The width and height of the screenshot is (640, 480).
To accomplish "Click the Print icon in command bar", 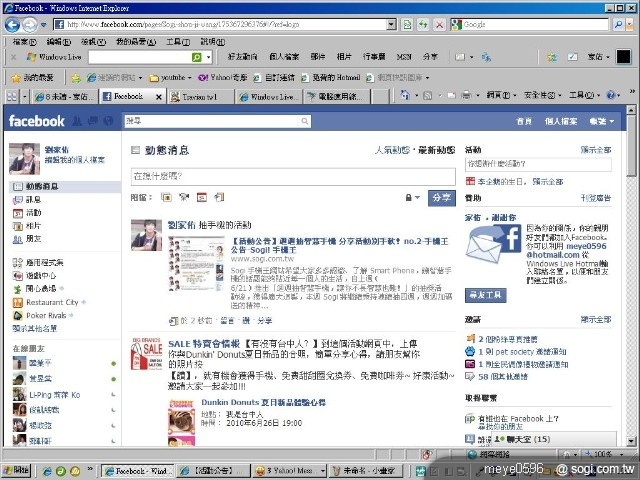I will tap(466, 96).
